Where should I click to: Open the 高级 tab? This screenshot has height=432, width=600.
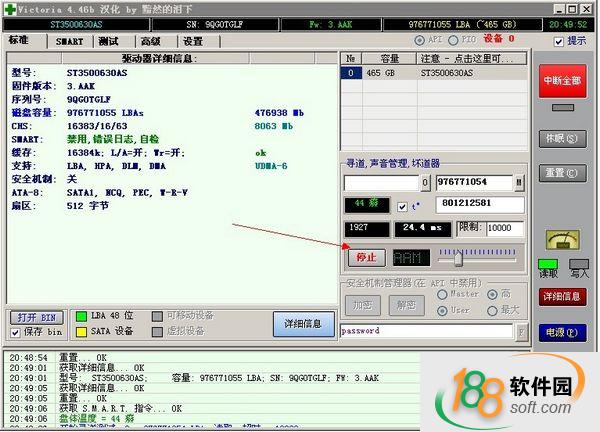pyautogui.click(x=156, y=41)
